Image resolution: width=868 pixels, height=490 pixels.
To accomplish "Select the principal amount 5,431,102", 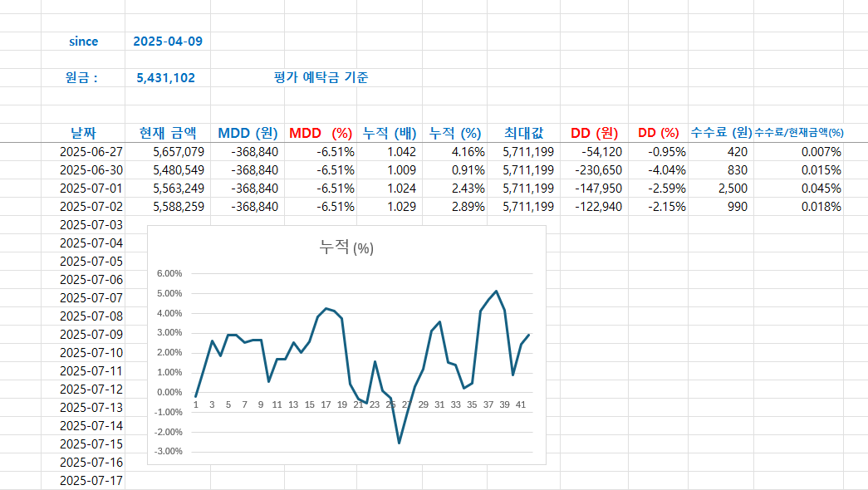I will point(165,78).
